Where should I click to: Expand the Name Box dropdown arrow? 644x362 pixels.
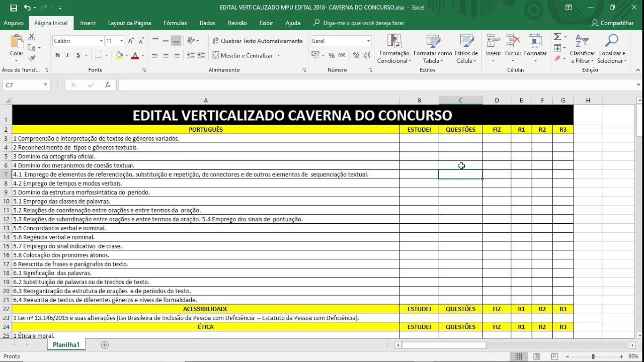pos(45,85)
